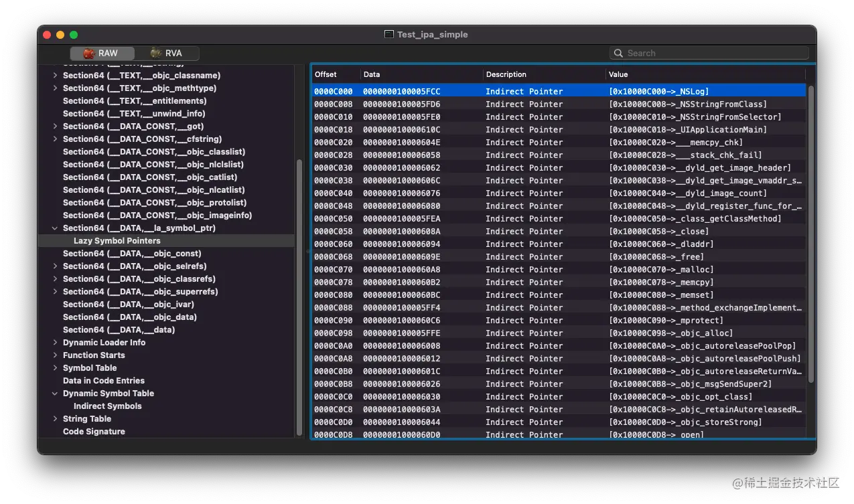
Task: Focus the Search field
Action: tap(709, 54)
